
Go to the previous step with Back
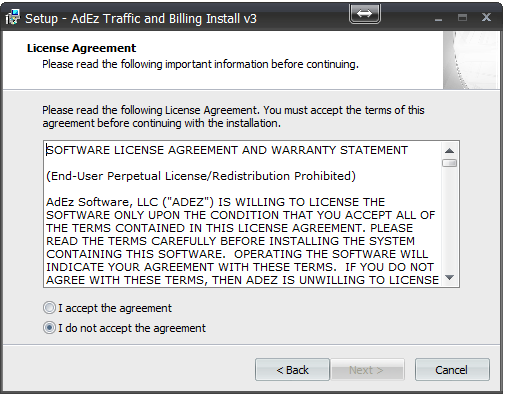[292, 370]
